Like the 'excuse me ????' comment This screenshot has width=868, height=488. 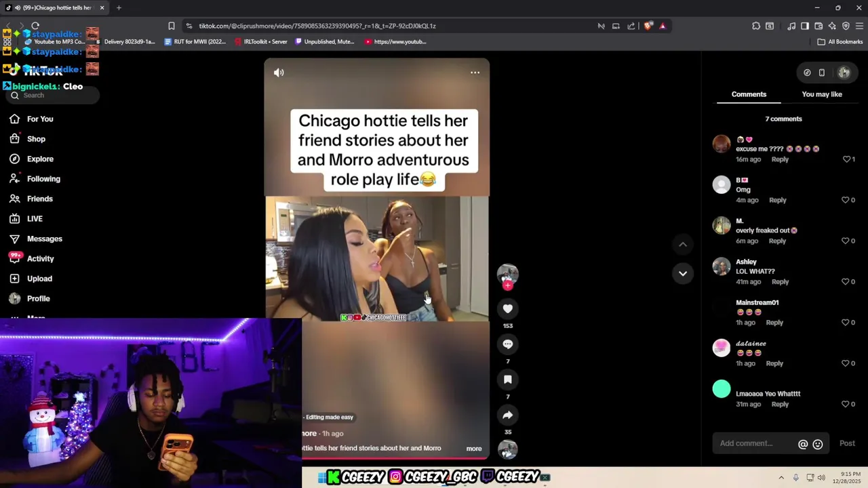coord(846,159)
